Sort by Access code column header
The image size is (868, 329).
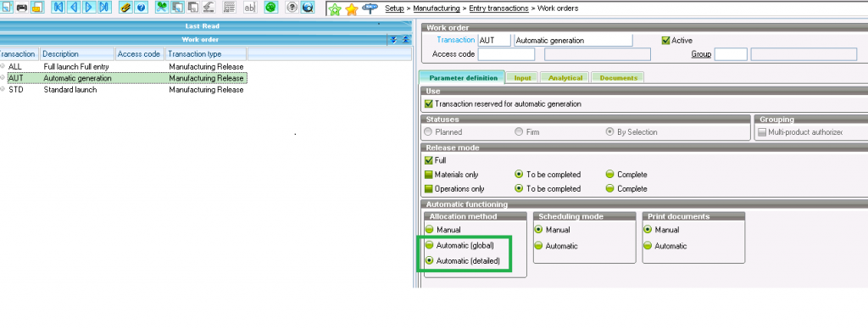(140, 53)
